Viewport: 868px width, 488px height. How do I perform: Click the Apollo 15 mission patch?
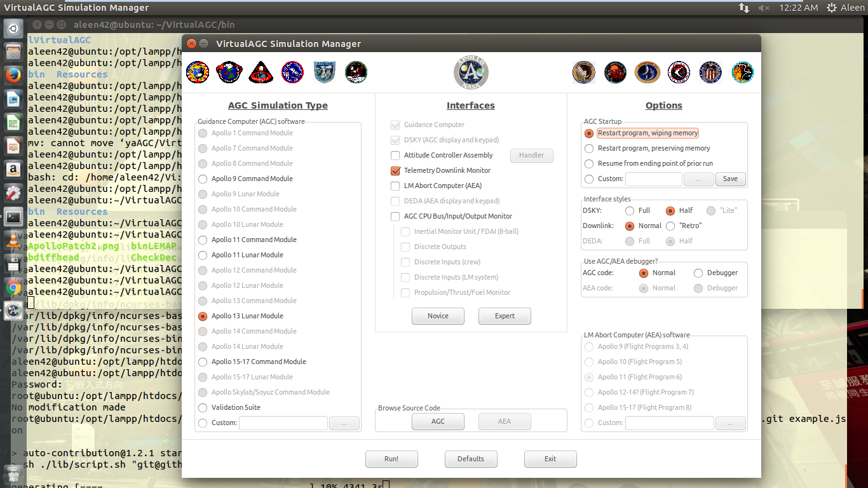[x=679, y=72]
